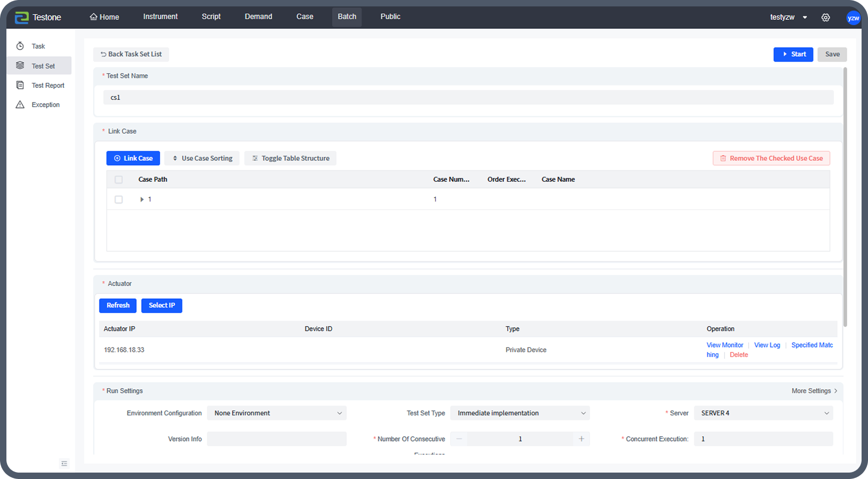This screenshot has height=479, width=868.
Task: Increase Number Of Consecutive with plus button
Action: click(582, 439)
